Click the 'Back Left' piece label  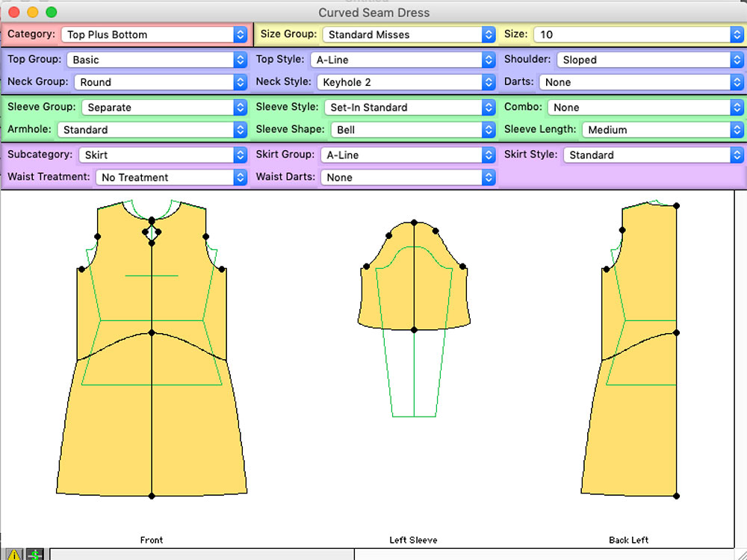pyautogui.click(x=628, y=540)
